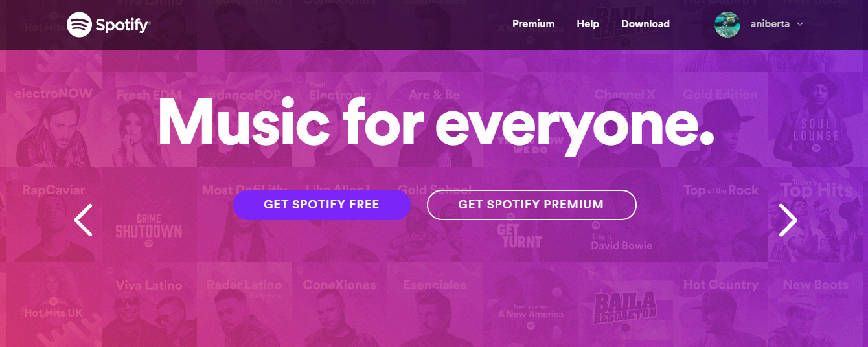This screenshot has width=868, height=347.
Task: Select the RapCaviar playlist cover
Action: coord(54,215)
